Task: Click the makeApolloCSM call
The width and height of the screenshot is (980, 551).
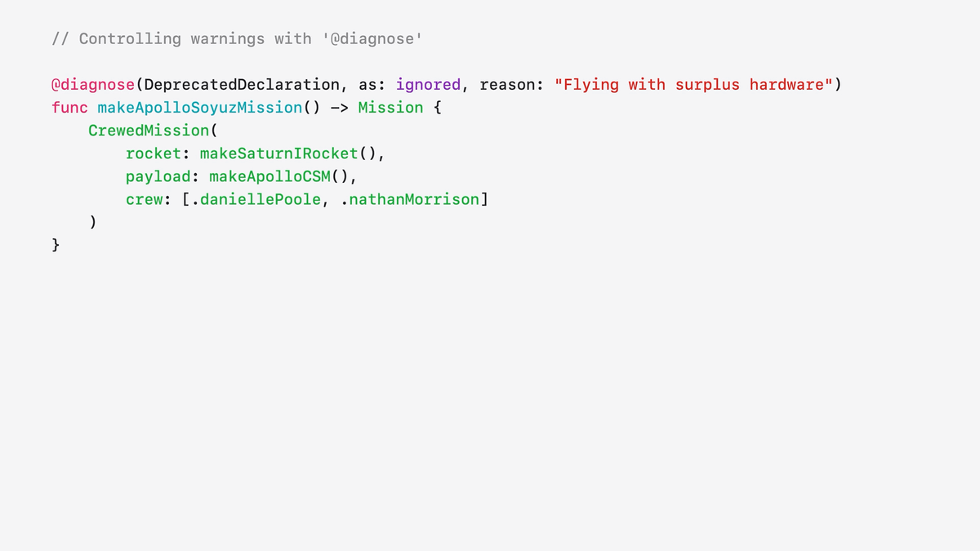Action: [270, 176]
